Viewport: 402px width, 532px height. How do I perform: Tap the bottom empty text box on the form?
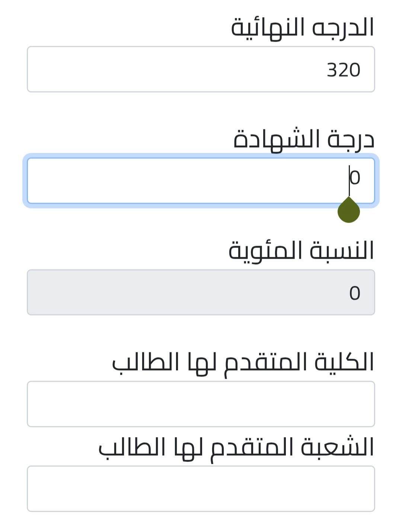tap(201, 489)
